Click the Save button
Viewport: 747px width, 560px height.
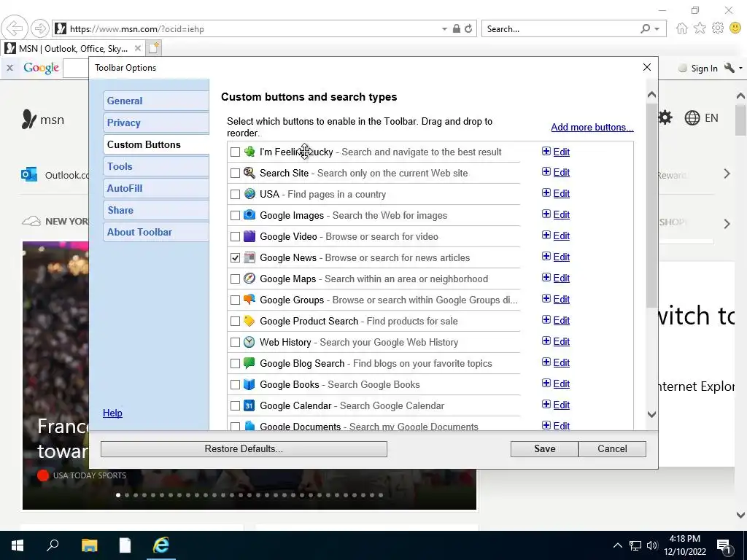544,448
